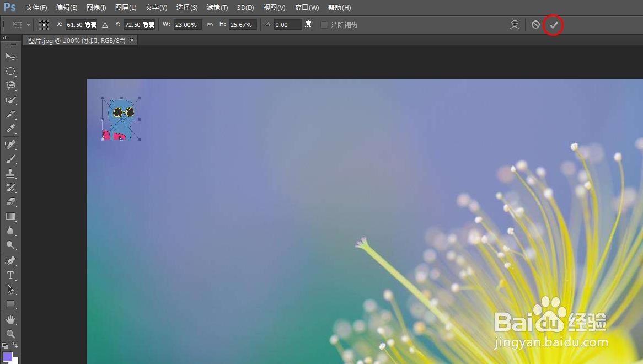Edit the Y position field

pyautogui.click(x=139, y=25)
